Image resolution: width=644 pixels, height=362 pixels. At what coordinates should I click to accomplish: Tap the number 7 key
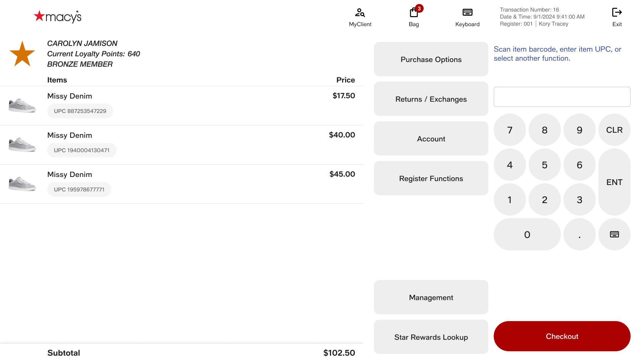click(509, 130)
